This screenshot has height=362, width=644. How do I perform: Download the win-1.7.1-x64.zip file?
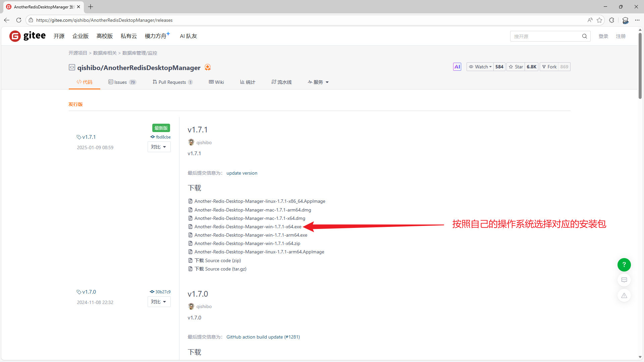click(x=248, y=243)
